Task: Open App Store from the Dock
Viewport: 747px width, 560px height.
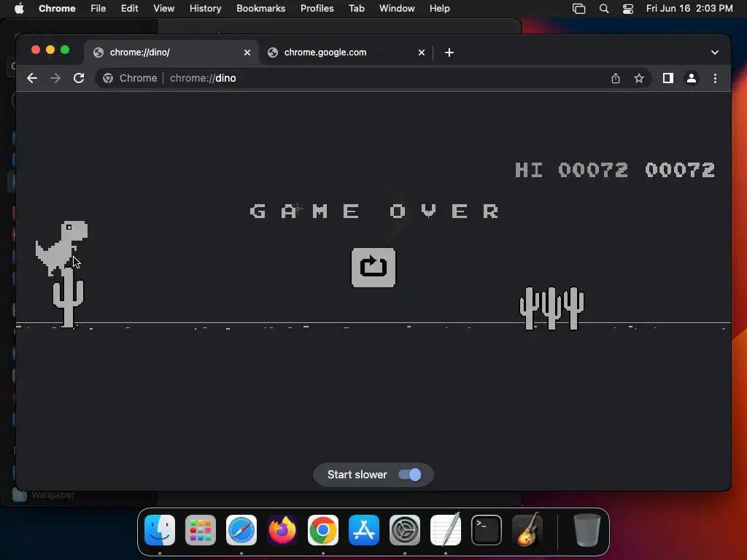Action: coord(364,530)
